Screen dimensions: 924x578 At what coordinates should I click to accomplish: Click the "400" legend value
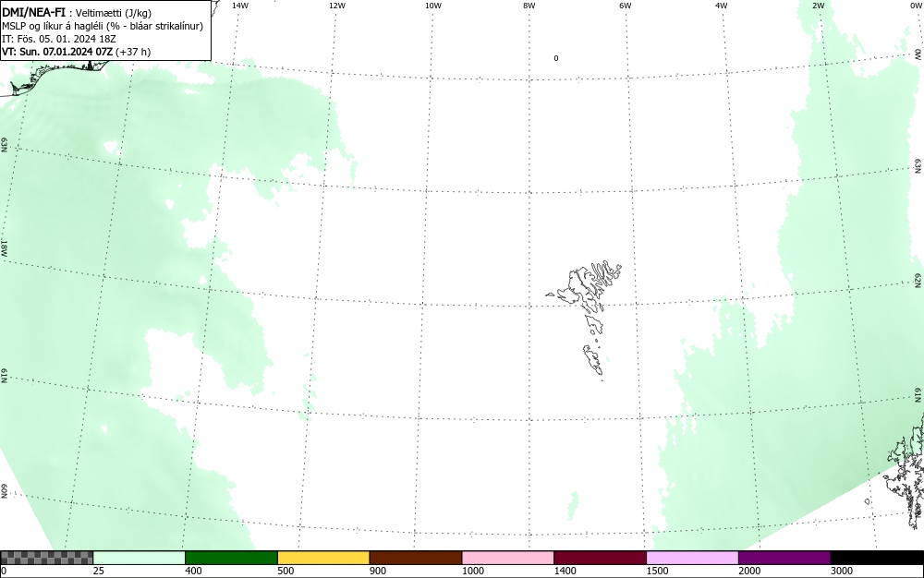[193, 571]
